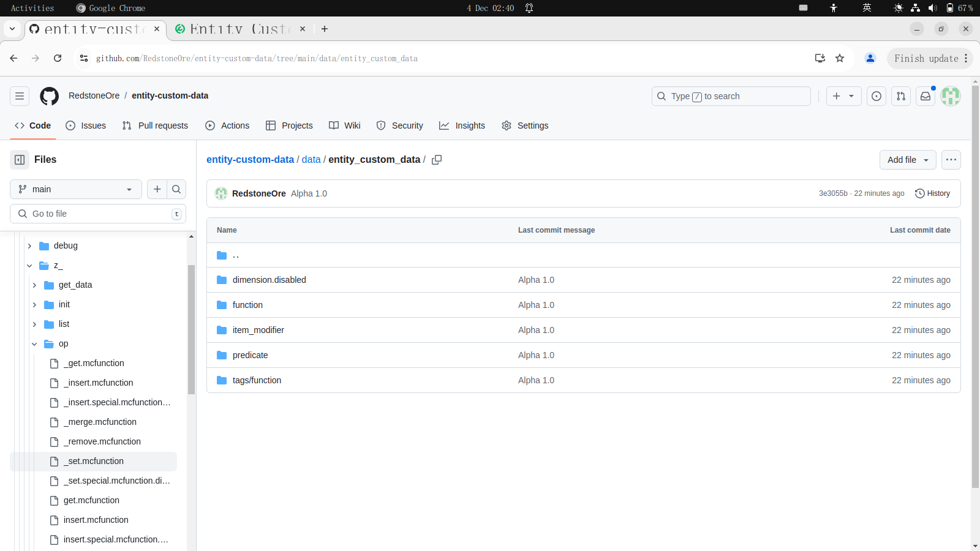Viewport: 980px width, 551px height.
Task: Open the Security tab
Action: point(399,126)
